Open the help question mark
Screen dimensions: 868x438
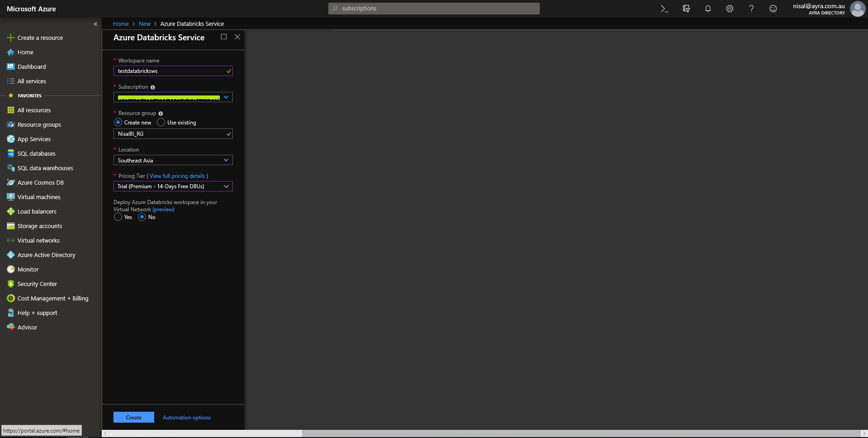[751, 9]
